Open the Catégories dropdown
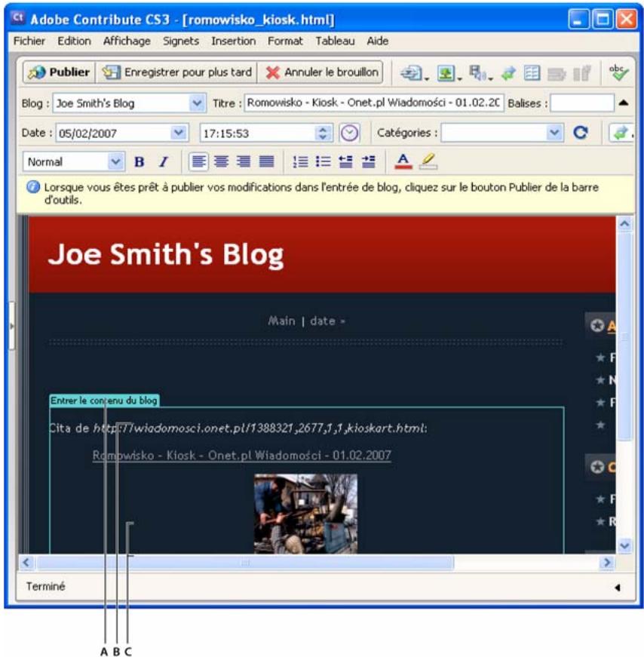 point(554,133)
